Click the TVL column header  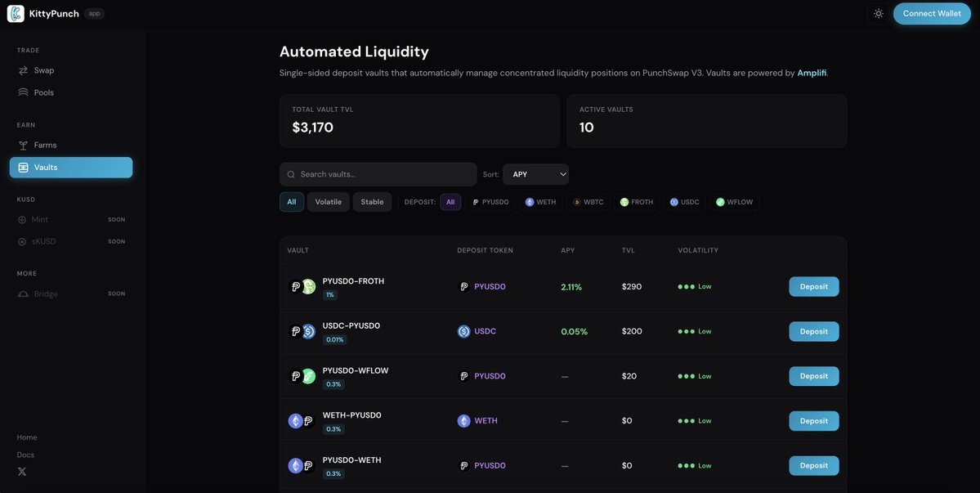pos(628,250)
